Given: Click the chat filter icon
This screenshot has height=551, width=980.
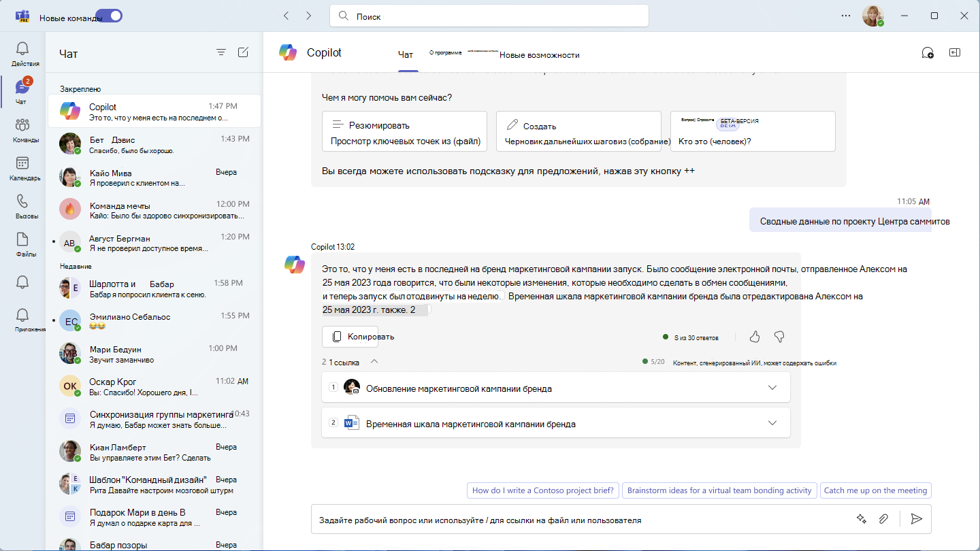Looking at the screenshot, I should tap(221, 52).
